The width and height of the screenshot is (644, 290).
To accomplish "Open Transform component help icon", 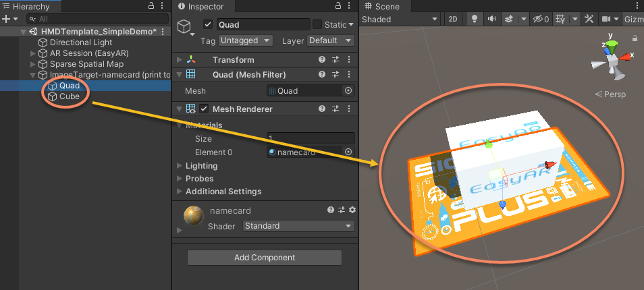I will click(322, 60).
